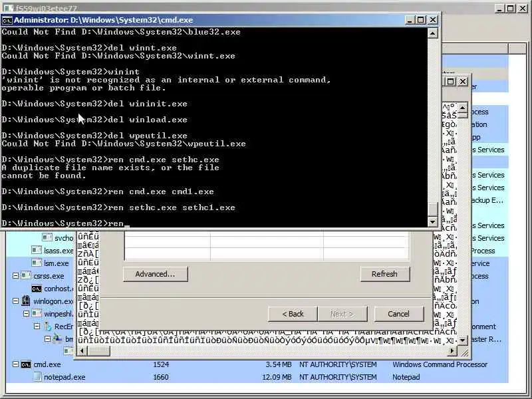The width and height of the screenshot is (532, 399).
Task: Click the notepad horizontal scroll left arrow
Action: pyautogui.click(x=82, y=351)
